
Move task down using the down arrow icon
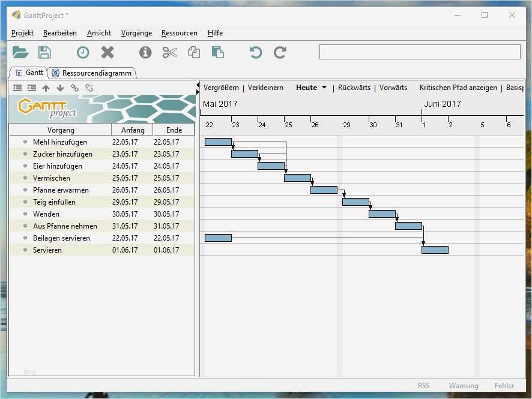pos(60,88)
